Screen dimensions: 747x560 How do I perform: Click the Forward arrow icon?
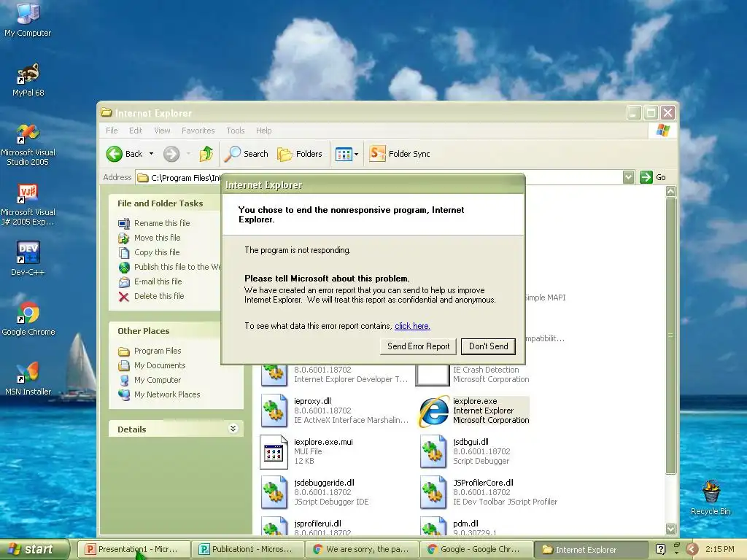pos(171,154)
